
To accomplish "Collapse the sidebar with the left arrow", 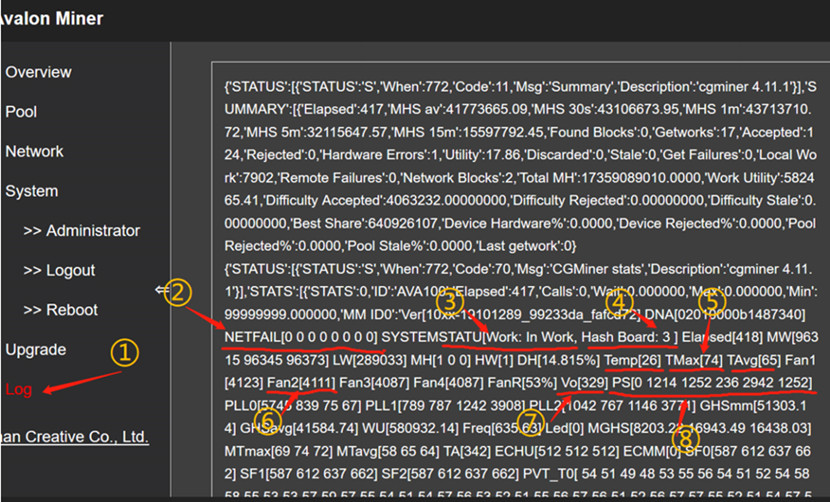I will (162, 290).
